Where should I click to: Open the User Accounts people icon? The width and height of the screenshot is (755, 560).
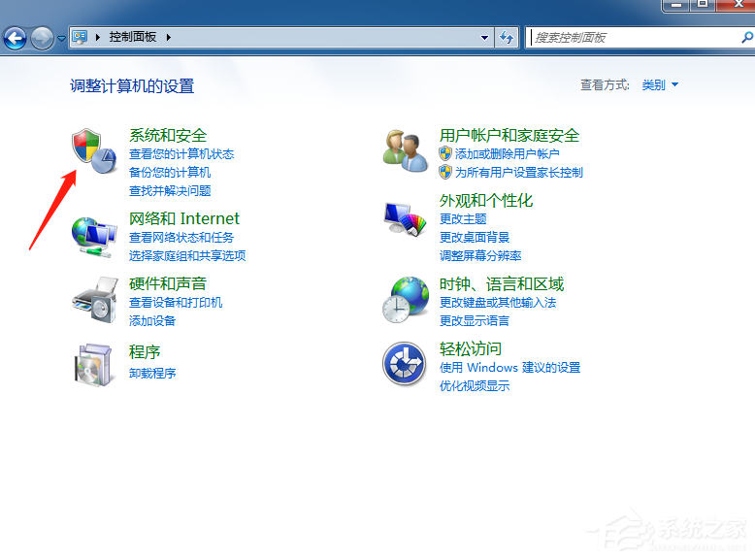(x=405, y=150)
